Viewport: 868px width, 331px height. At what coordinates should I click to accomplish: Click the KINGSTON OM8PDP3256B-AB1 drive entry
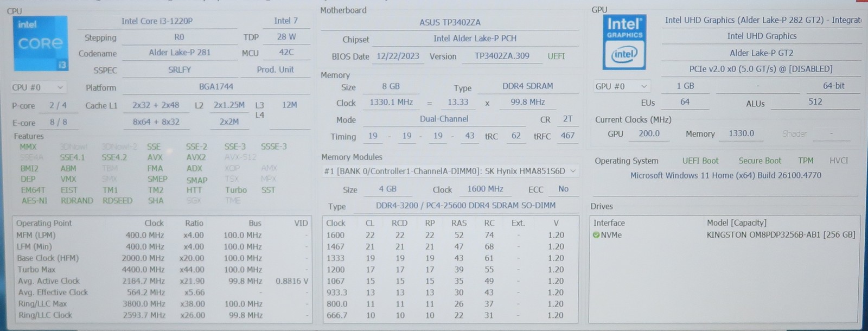coord(781,235)
